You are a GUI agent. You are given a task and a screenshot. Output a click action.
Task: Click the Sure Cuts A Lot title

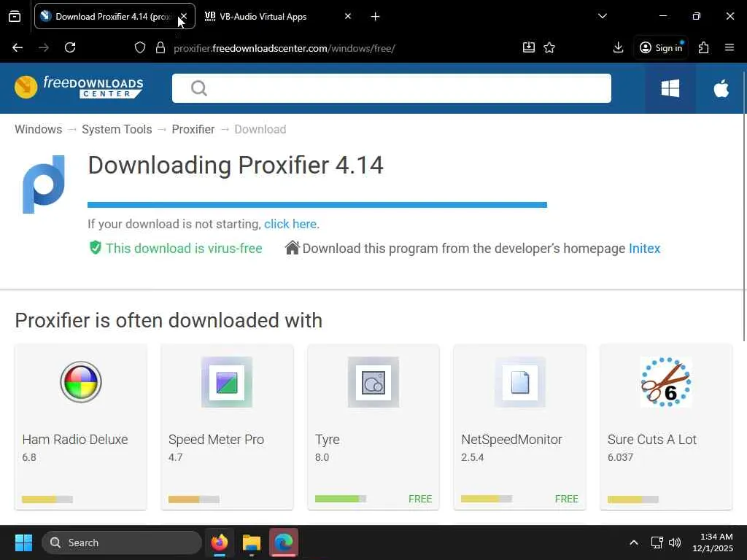coord(652,440)
